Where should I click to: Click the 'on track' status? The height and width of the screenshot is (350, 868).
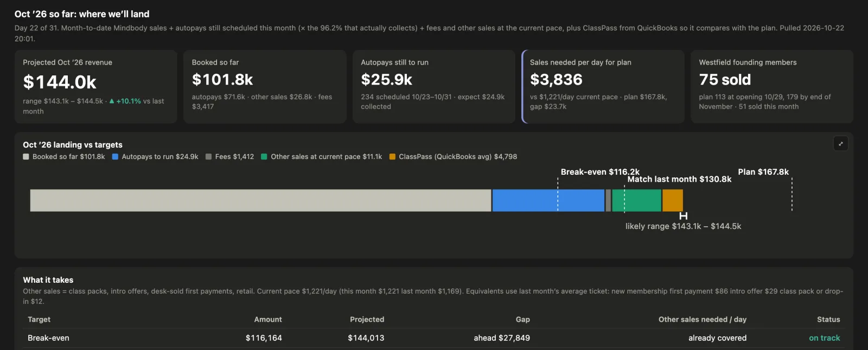click(x=825, y=338)
